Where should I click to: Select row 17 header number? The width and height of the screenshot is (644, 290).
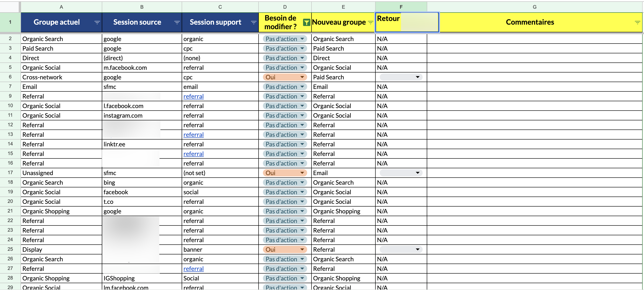[x=10, y=173]
